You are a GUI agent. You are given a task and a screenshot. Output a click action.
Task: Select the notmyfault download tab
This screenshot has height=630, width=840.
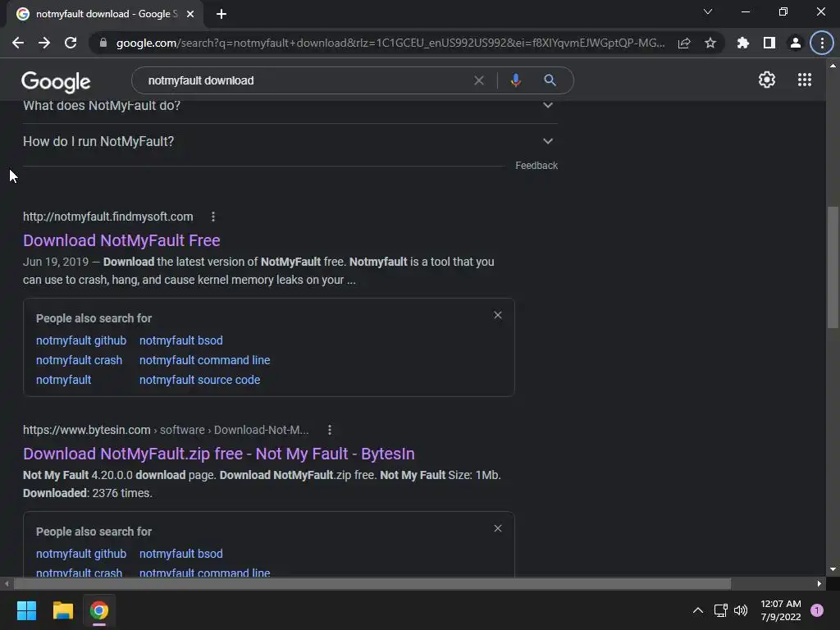105,14
